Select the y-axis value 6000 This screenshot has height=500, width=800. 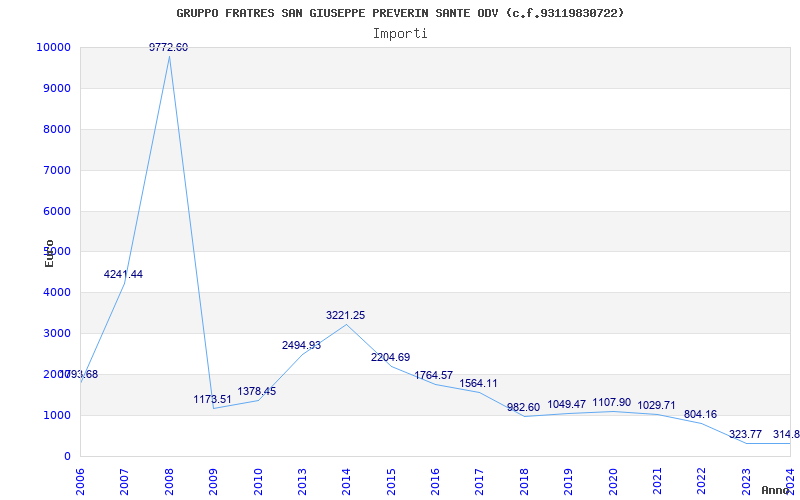[x=56, y=211]
